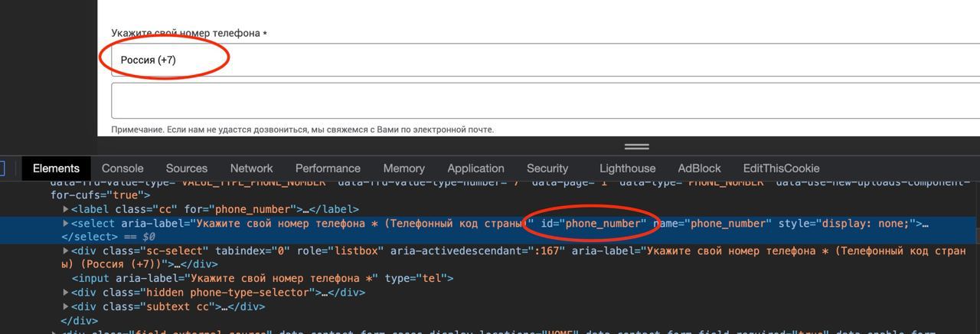Click the id="phone_number" attribute on select
The image size is (980, 334).
[593, 223]
